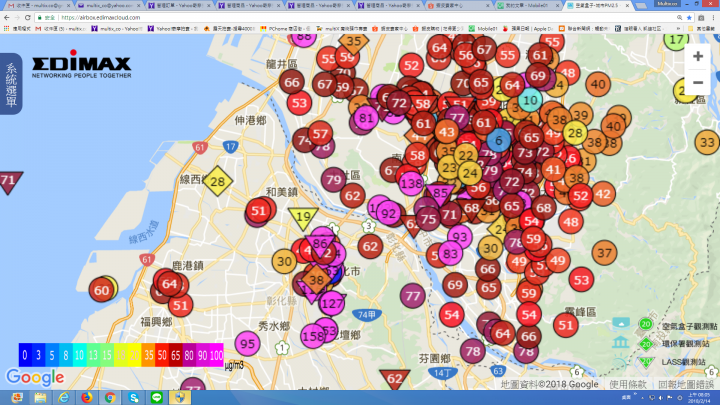This screenshot has height=405, width=720.
Task: Select the 158 magenta station marker
Action: (313, 336)
